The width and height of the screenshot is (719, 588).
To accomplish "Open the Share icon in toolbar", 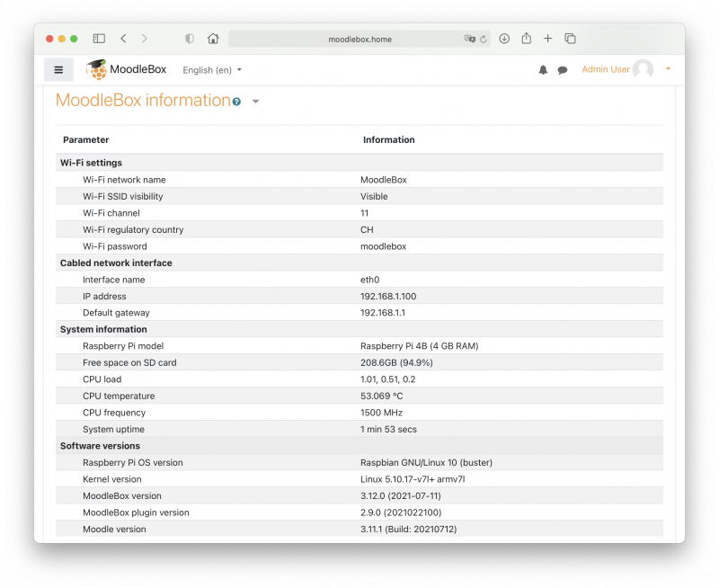I will [x=527, y=38].
